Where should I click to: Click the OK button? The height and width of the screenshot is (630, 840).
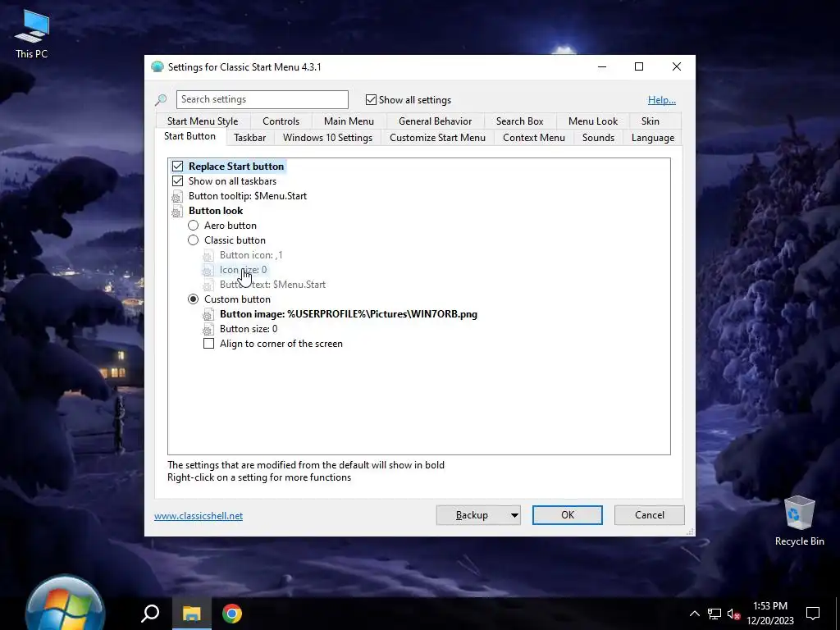(568, 515)
